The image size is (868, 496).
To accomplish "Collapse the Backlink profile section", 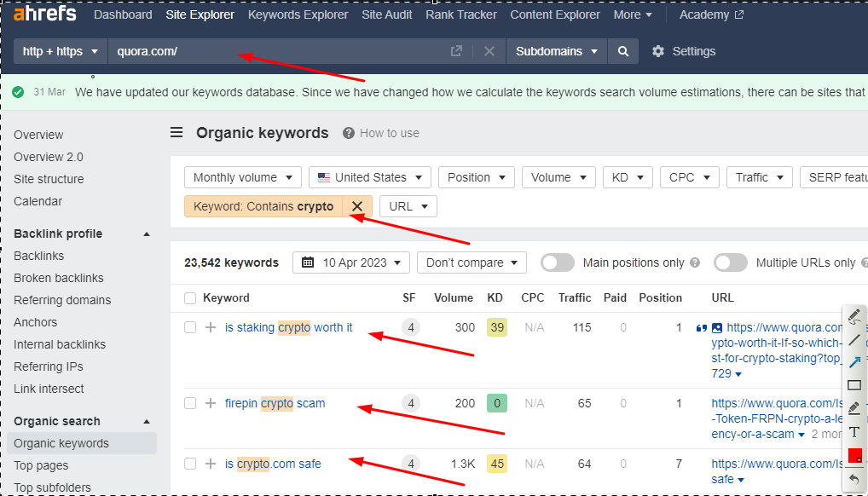I will (147, 234).
